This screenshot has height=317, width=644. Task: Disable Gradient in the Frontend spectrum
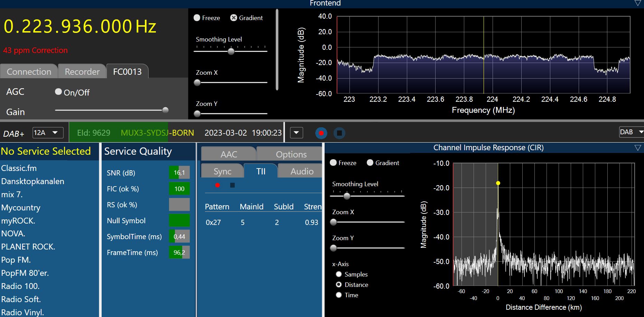coord(234,18)
